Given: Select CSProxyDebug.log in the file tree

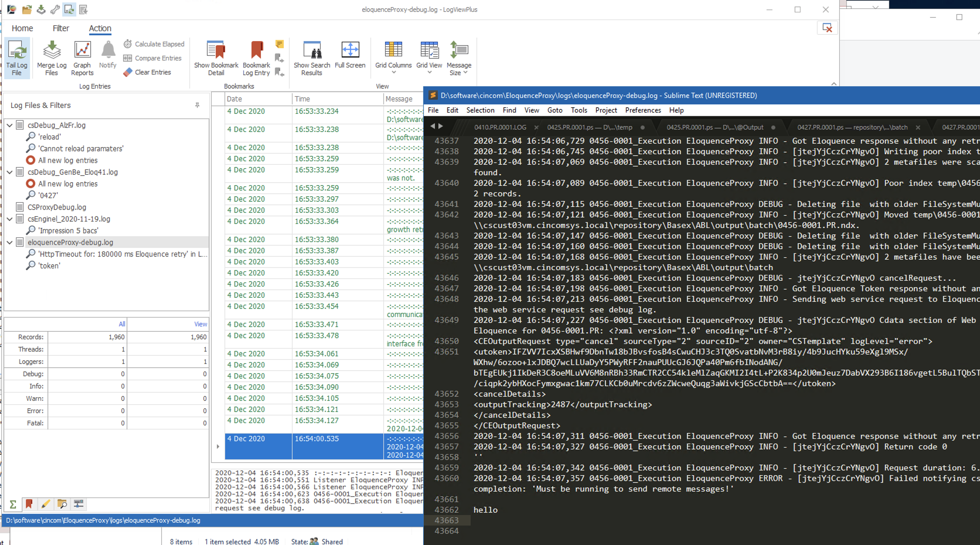Looking at the screenshot, I should tap(57, 207).
